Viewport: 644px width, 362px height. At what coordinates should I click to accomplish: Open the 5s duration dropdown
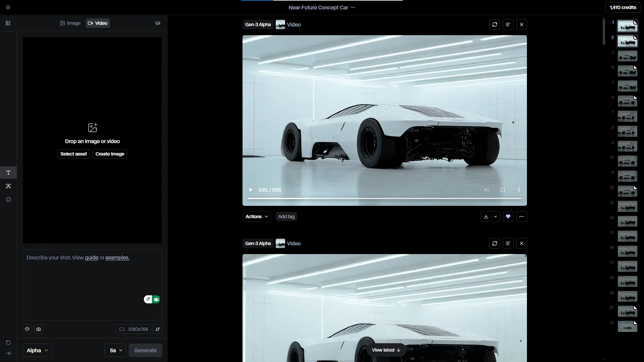(x=115, y=350)
